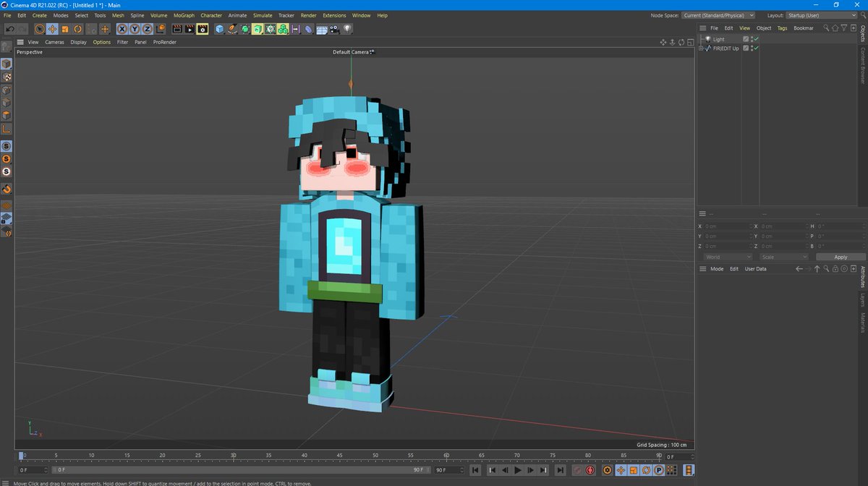Toggle FIR|EDIT Up visibility dots
Viewport: 868px width, 486px height.
[x=752, y=48]
